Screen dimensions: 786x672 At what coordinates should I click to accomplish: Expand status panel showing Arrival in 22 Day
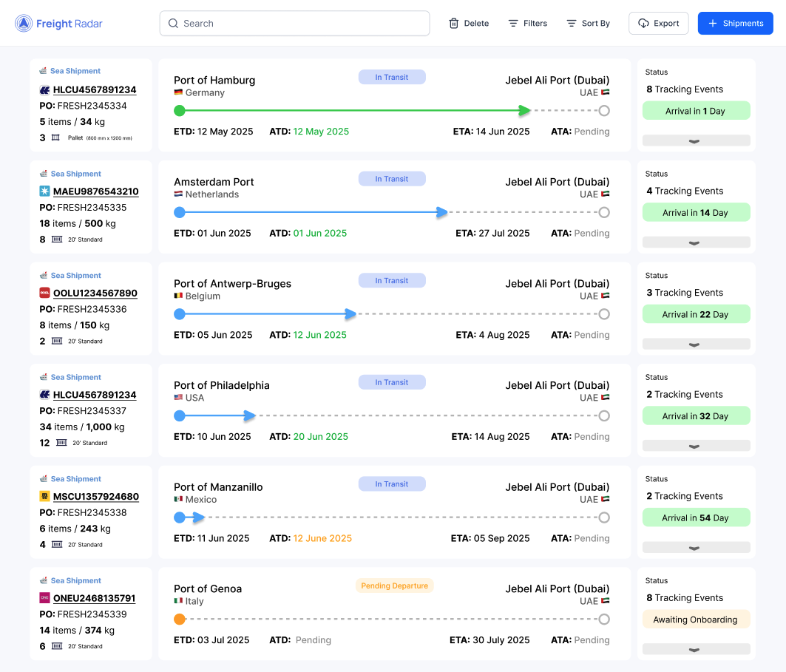pyautogui.click(x=696, y=344)
